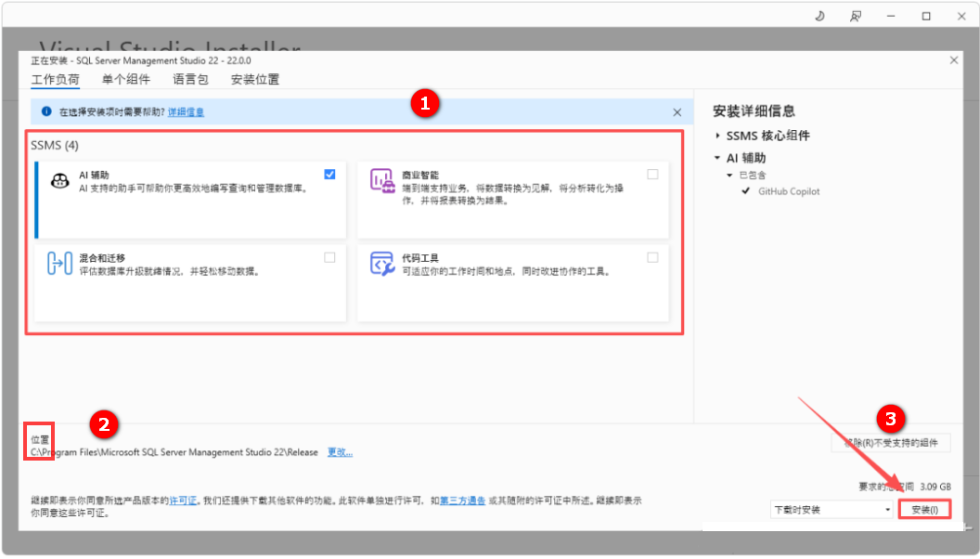Click the 代码工具 workload icon
980x559 pixels.
click(x=381, y=263)
